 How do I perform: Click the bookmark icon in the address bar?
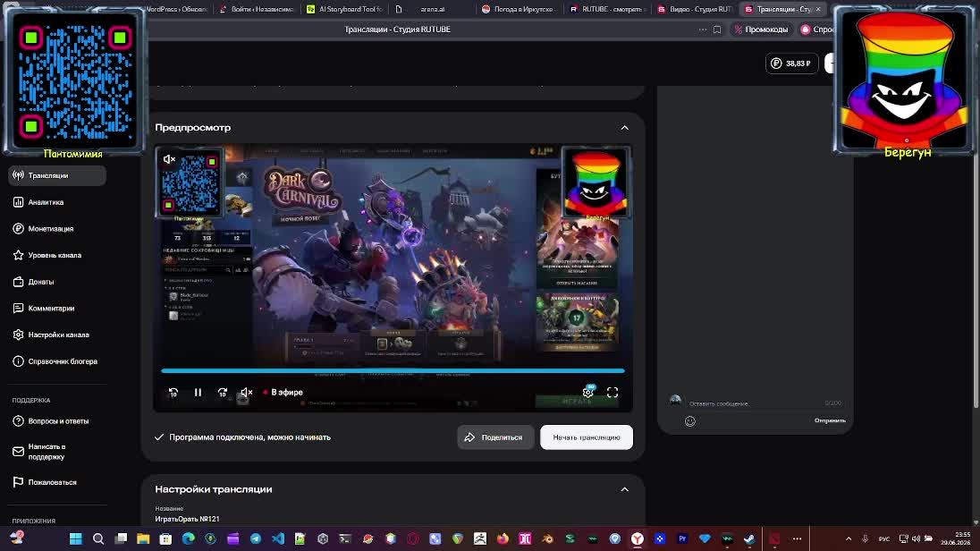[x=717, y=30]
